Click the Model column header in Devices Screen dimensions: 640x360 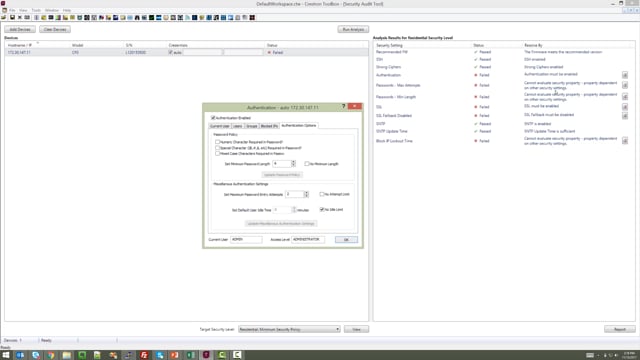(78, 45)
